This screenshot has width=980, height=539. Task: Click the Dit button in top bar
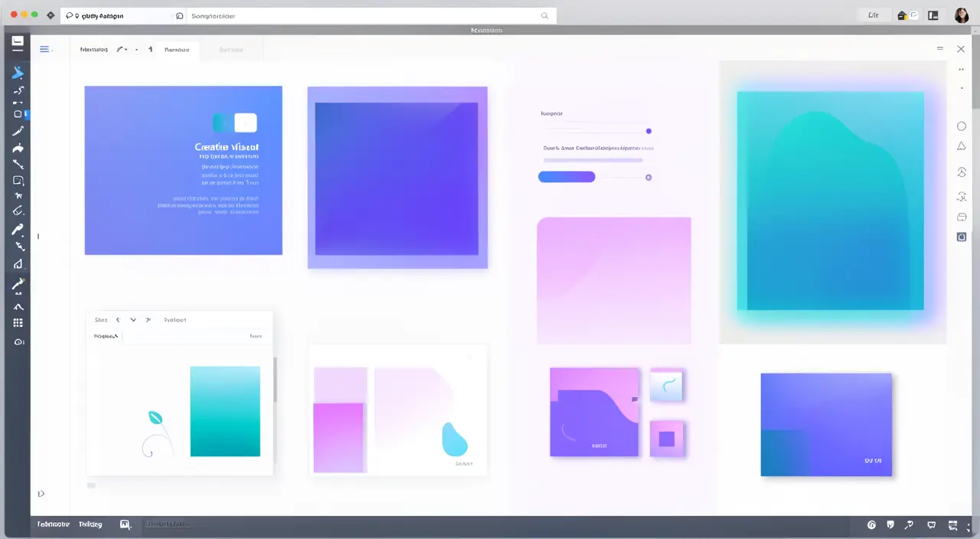[874, 15]
